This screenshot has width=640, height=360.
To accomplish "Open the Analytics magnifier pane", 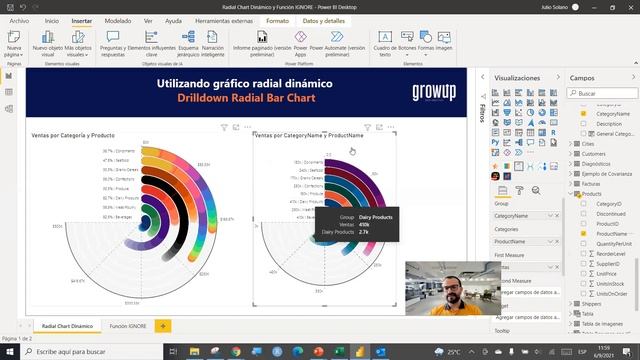I will pyautogui.click(x=536, y=190).
